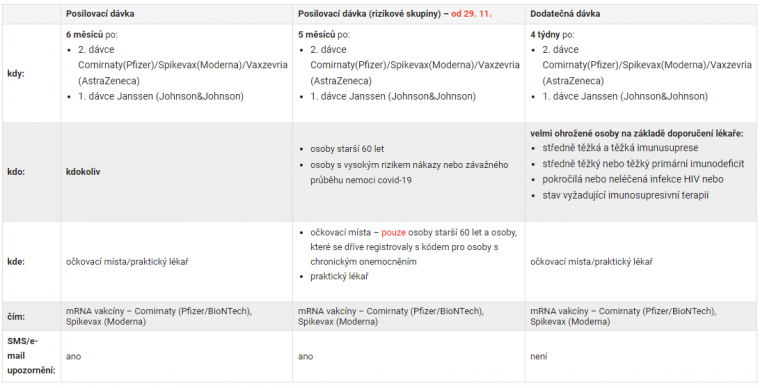This screenshot has width=760, height=388.
Task: Select the 'kdo:' row label
Action: [16, 172]
